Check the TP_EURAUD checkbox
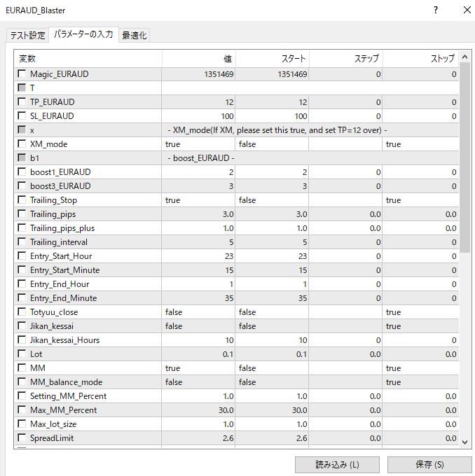This screenshot has width=475, height=476. [22, 101]
